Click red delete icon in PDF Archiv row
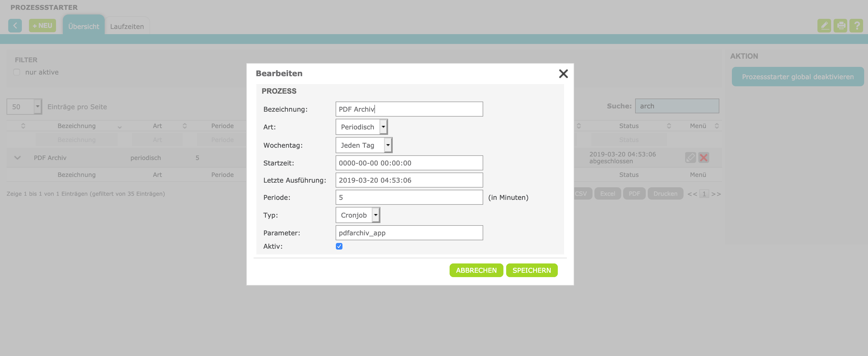868x356 pixels. [703, 158]
